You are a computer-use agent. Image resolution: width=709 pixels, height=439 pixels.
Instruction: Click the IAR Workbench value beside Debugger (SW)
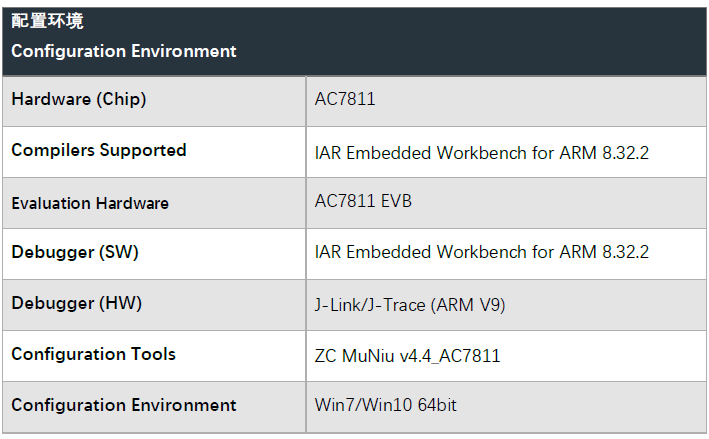482,252
